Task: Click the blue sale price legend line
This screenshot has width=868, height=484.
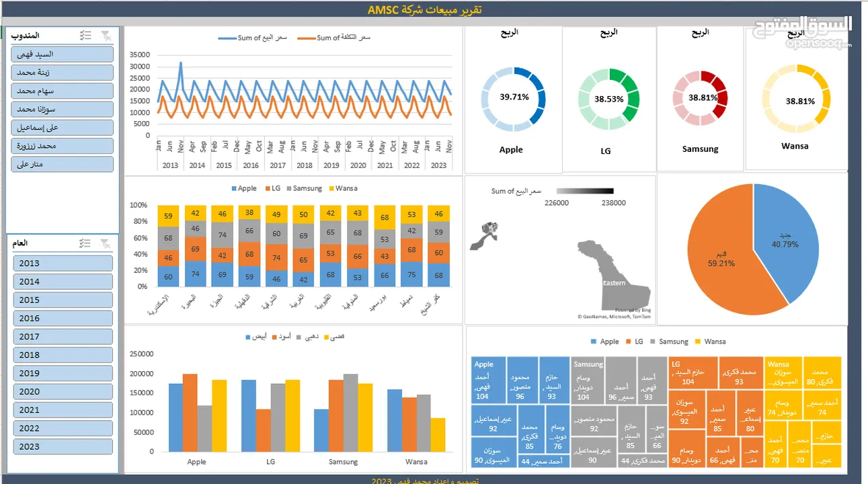Action: click(227, 38)
